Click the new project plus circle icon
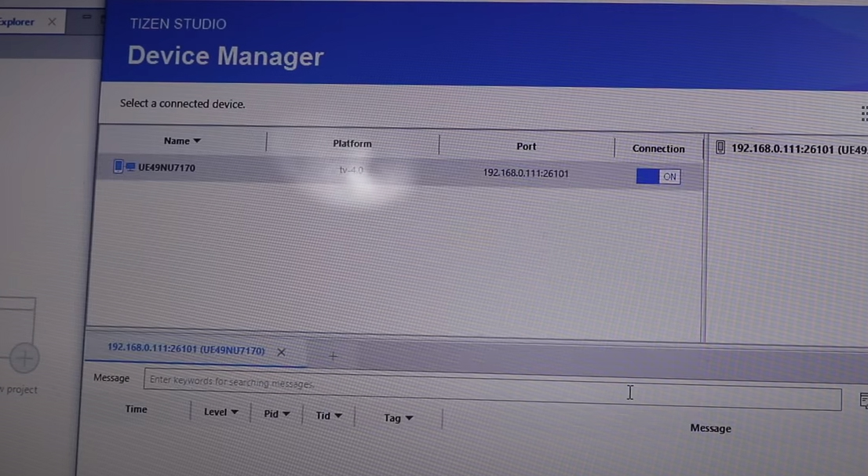 tap(24, 358)
